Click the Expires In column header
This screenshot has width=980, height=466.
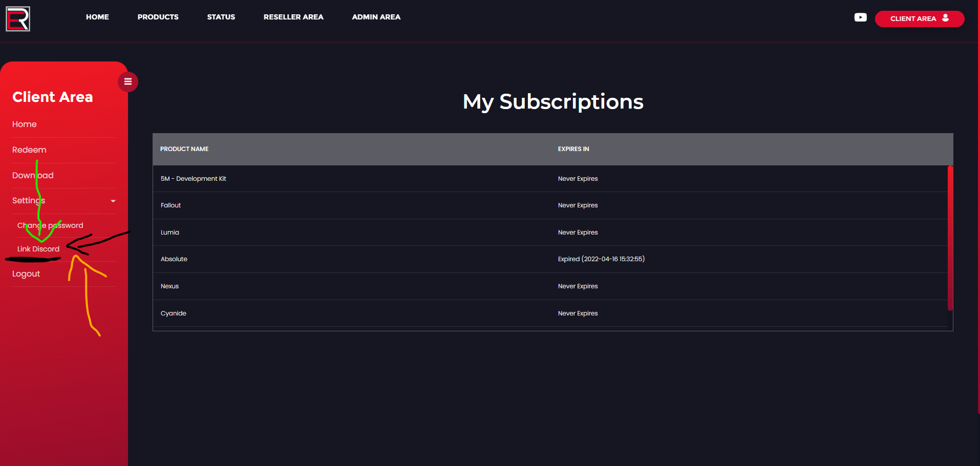[x=573, y=149]
